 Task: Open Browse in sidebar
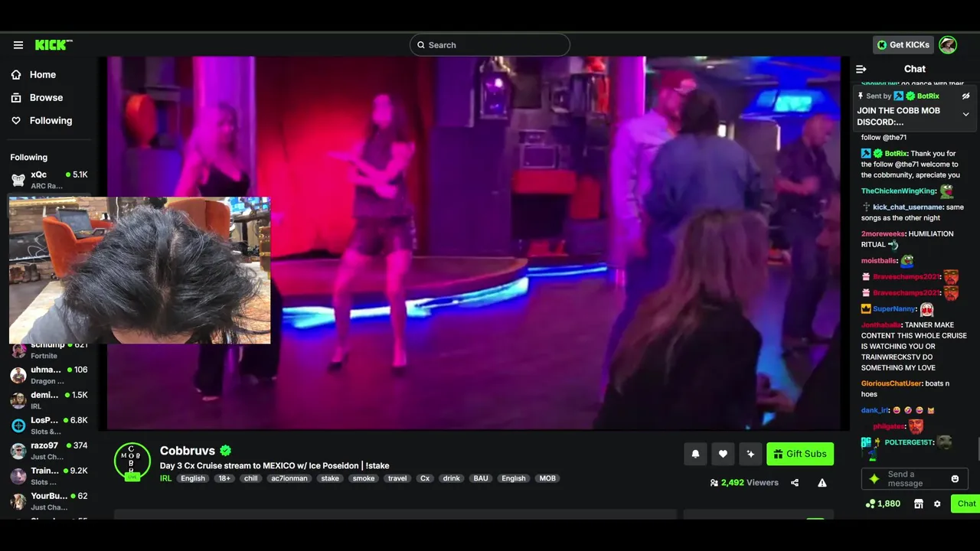tap(46, 97)
